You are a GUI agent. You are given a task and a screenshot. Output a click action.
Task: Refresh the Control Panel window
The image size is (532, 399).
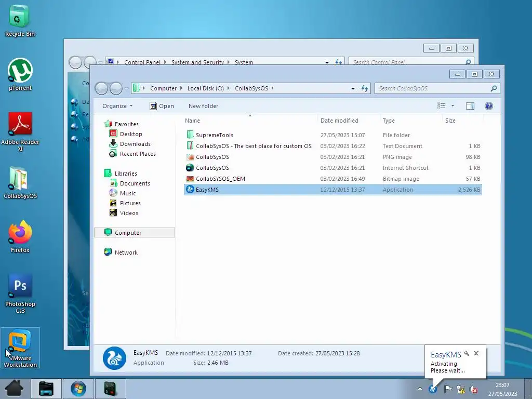point(338,62)
